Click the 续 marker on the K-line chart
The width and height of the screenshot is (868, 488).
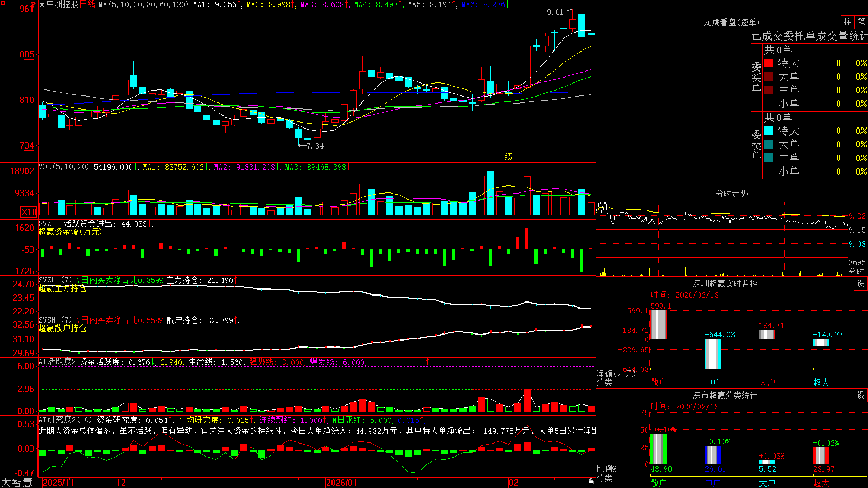[508, 157]
